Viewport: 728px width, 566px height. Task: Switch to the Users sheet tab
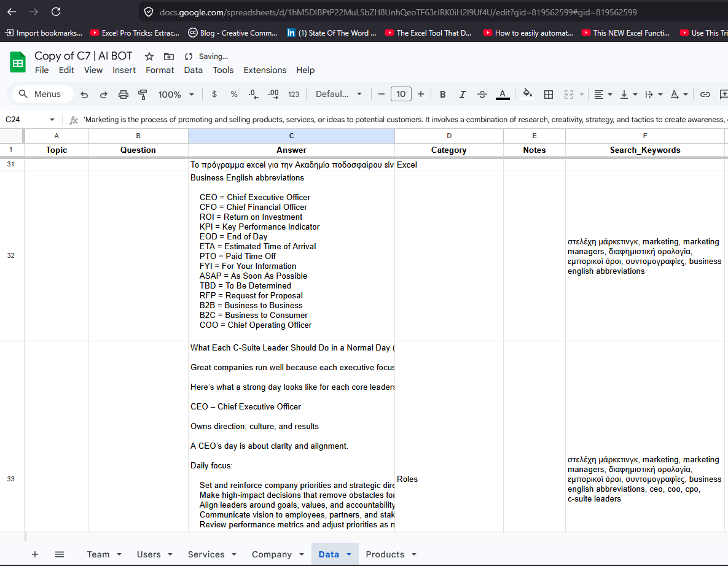149,554
